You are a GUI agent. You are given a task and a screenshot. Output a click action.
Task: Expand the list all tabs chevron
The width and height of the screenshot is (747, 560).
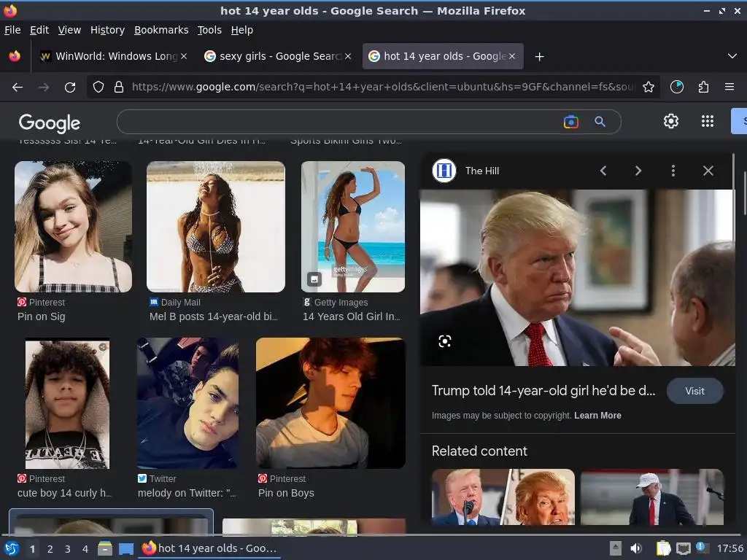click(732, 56)
